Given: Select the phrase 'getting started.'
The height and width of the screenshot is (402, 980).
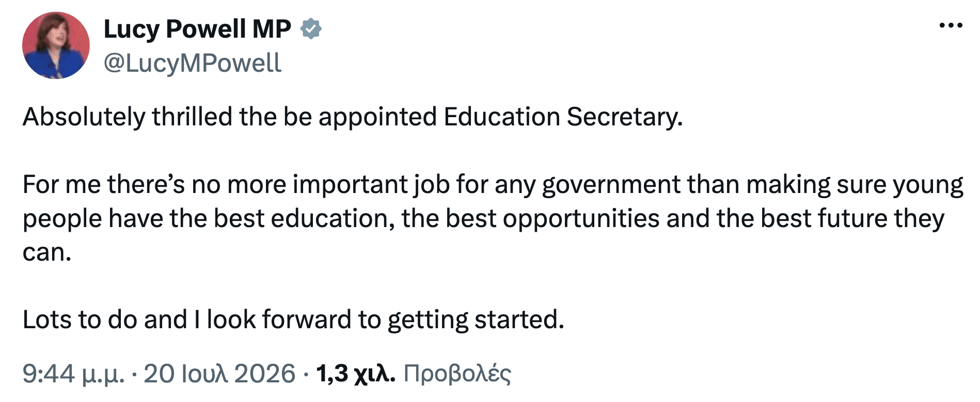Looking at the screenshot, I should click(x=476, y=320).
